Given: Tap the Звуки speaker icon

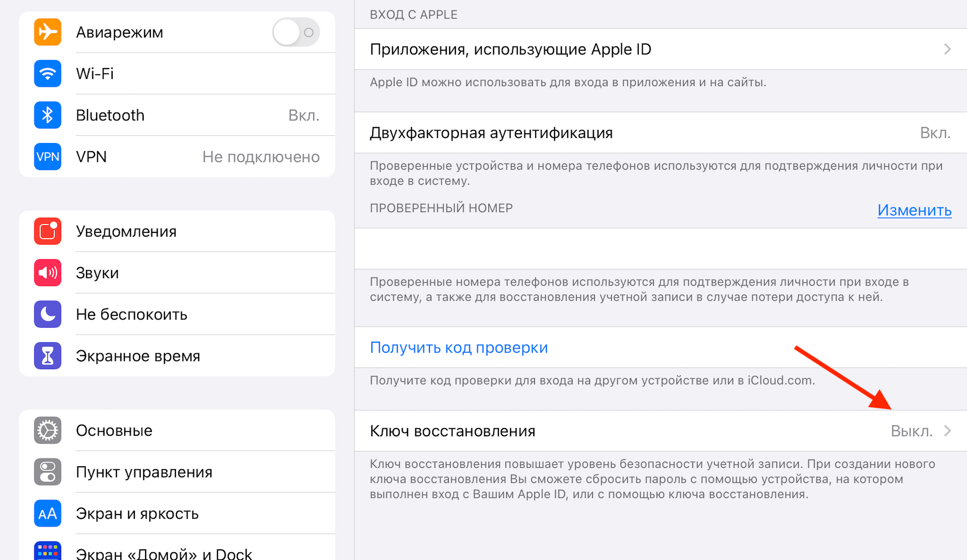Looking at the screenshot, I should click(x=47, y=273).
